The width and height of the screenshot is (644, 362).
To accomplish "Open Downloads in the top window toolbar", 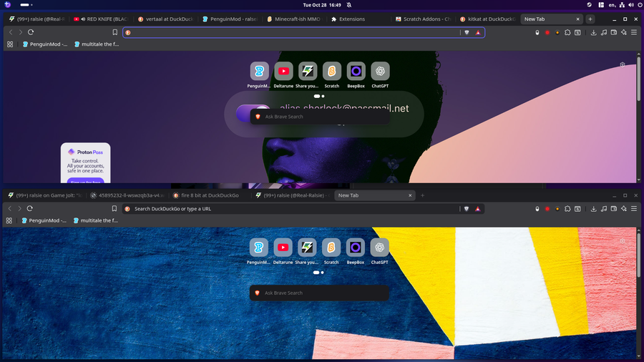I will click(x=593, y=32).
